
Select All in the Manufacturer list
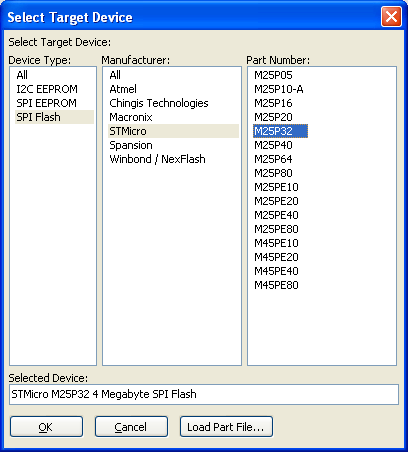point(115,75)
